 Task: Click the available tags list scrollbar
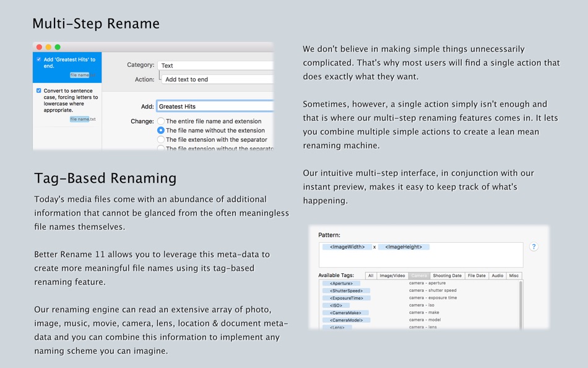tap(521, 305)
